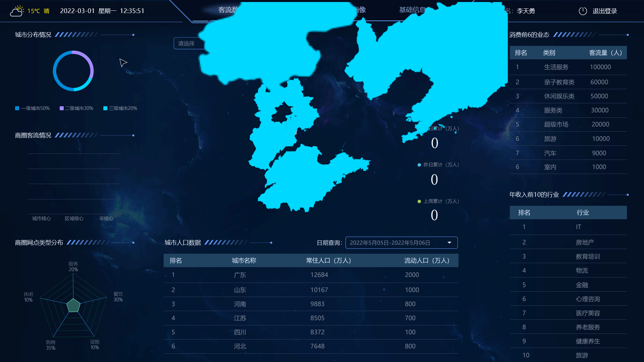
Task: Toggle the 一级城市50% legend item
Action: coord(33,108)
